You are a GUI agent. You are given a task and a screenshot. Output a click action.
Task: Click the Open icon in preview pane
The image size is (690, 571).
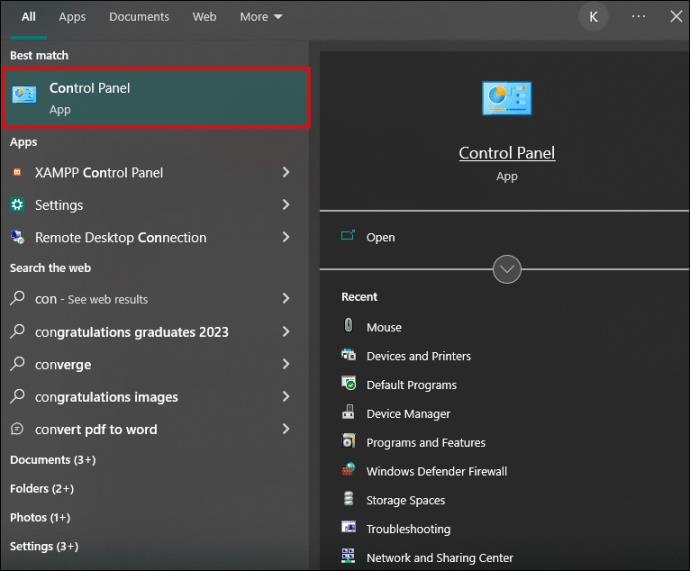click(x=348, y=236)
